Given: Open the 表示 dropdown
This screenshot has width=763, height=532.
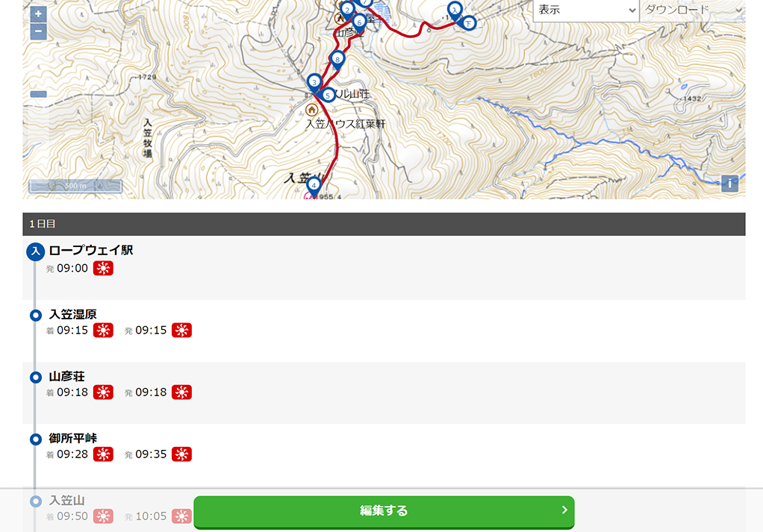Looking at the screenshot, I should point(586,10).
